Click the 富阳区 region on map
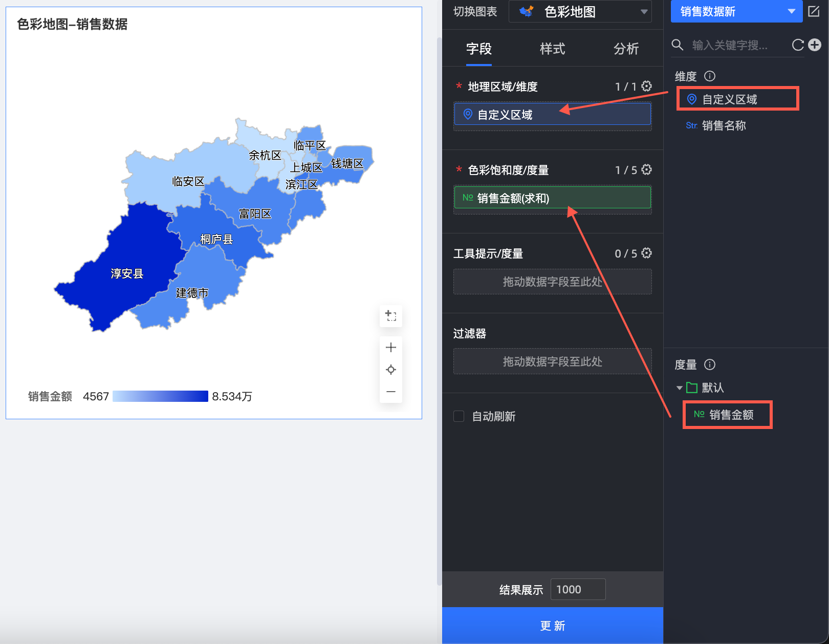Image resolution: width=829 pixels, height=644 pixels. (255, 213)
